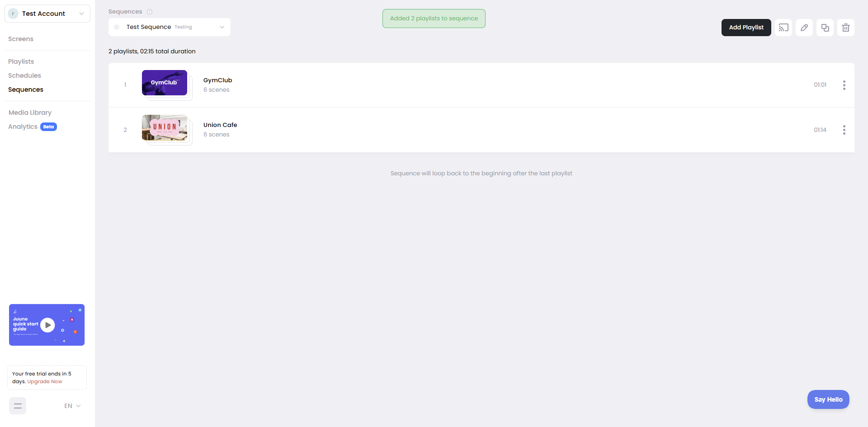Screen dimensions: 868x427
Task: Open Playlists from the sidebar
Action: [x=21, y=61]
